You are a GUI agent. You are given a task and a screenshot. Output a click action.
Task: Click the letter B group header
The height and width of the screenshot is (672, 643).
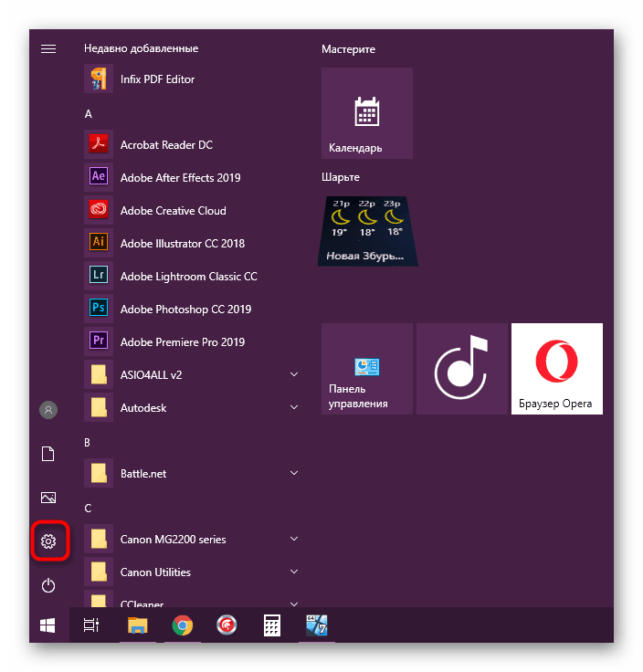88,443
